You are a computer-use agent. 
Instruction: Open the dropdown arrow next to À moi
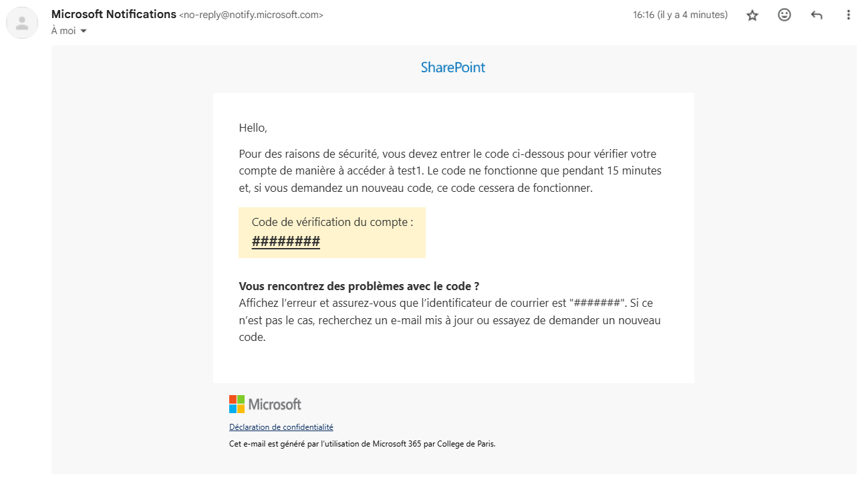coord(83,31)
